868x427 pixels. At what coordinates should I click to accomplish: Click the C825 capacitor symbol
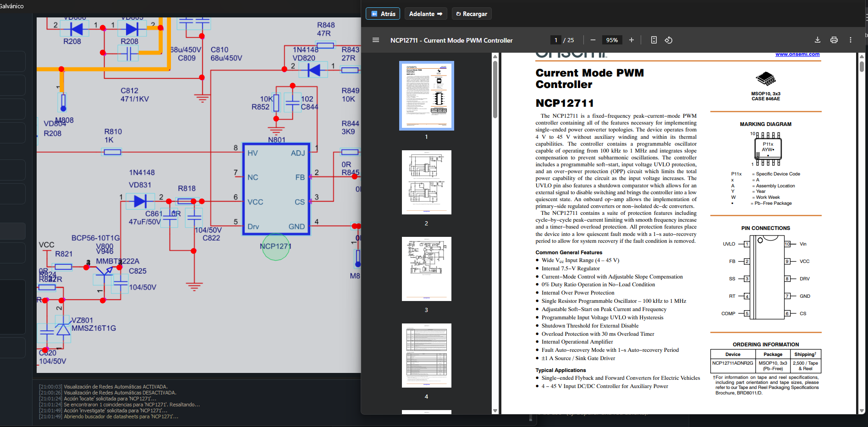click(x=121, y=283)
